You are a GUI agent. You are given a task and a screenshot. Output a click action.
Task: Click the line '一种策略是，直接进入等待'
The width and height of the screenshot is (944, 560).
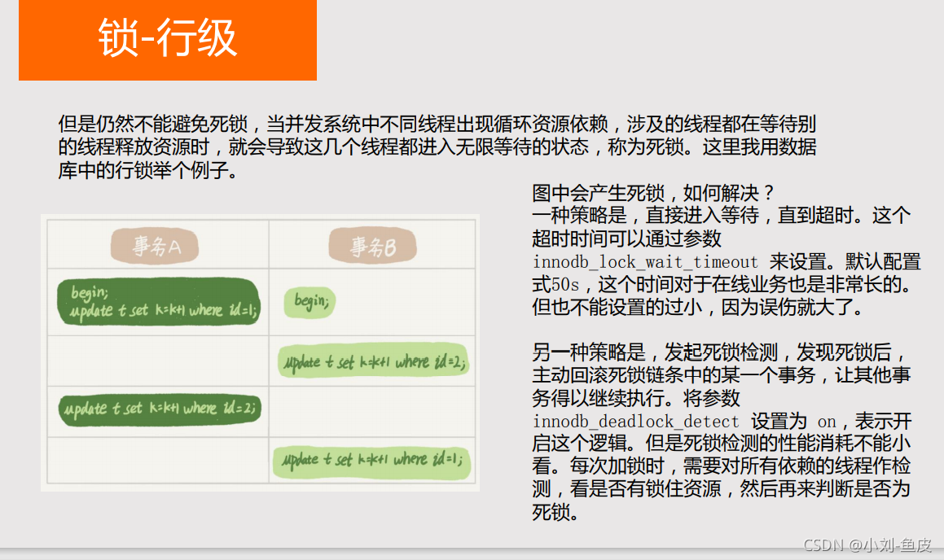pyautogui.click(x=721, y=216)
